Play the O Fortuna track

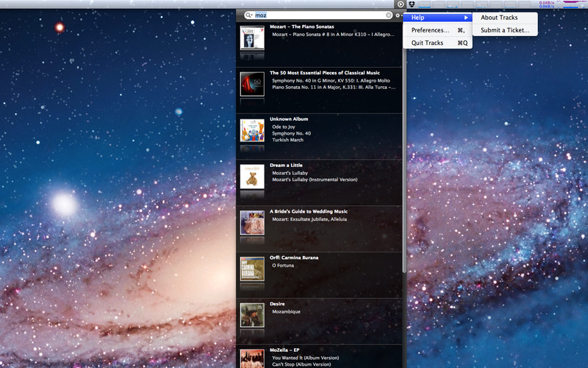coord(285,265)
